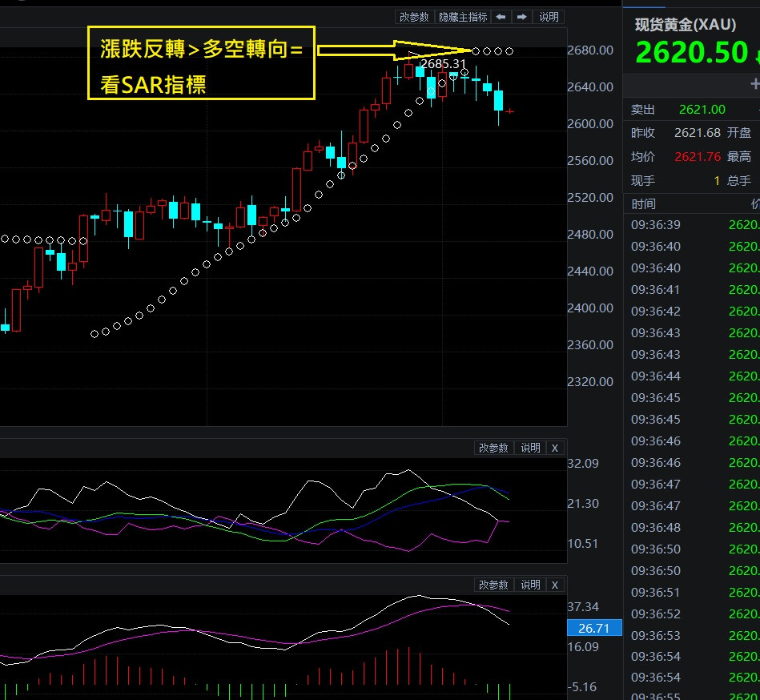Open 改参数 for the middle indicator panel

pyautogui.click(x=493, y=448)
